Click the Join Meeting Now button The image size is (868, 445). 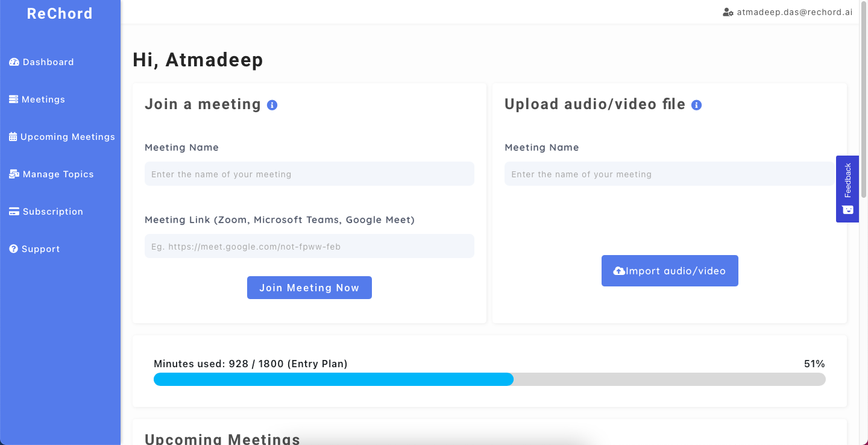click(x=309, y=288)
